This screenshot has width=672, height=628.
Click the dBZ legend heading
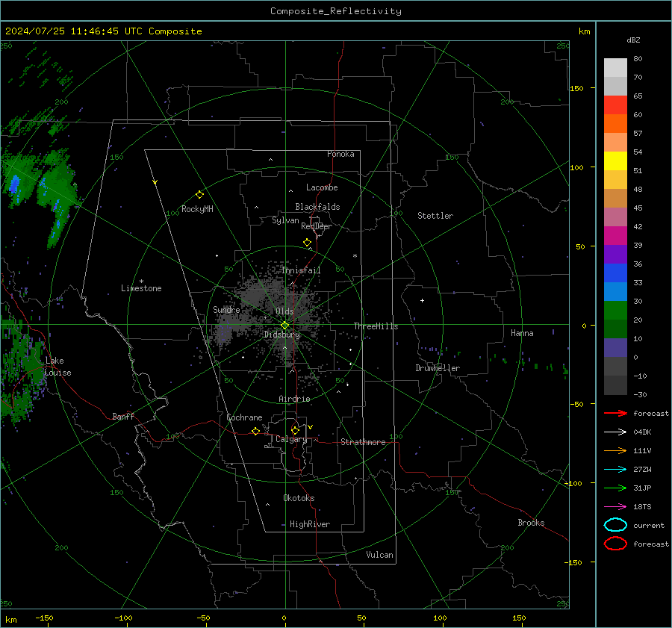point(633,40)
